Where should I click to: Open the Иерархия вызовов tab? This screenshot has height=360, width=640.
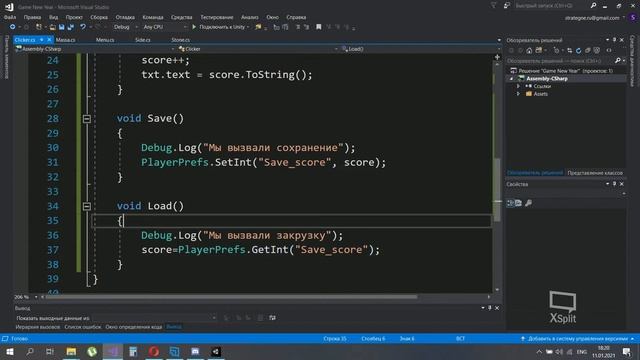tap(38, 327)
